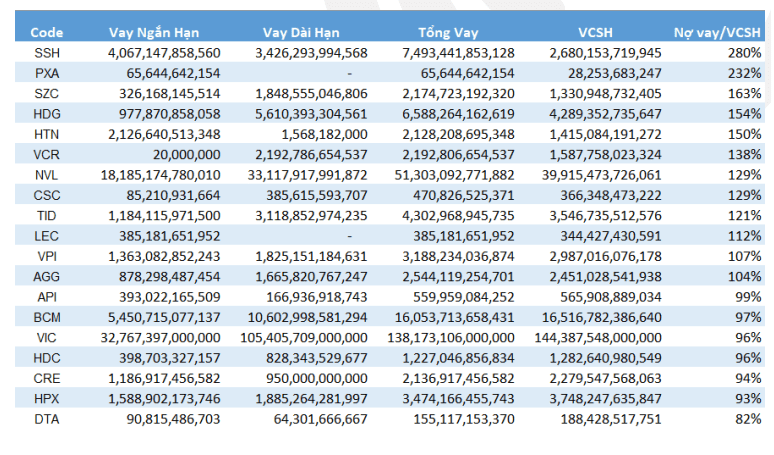Select the Vay Ngắn Hạn column header
Screen dimensions: 774x455
pyautogui.click(x=154, y=33)
